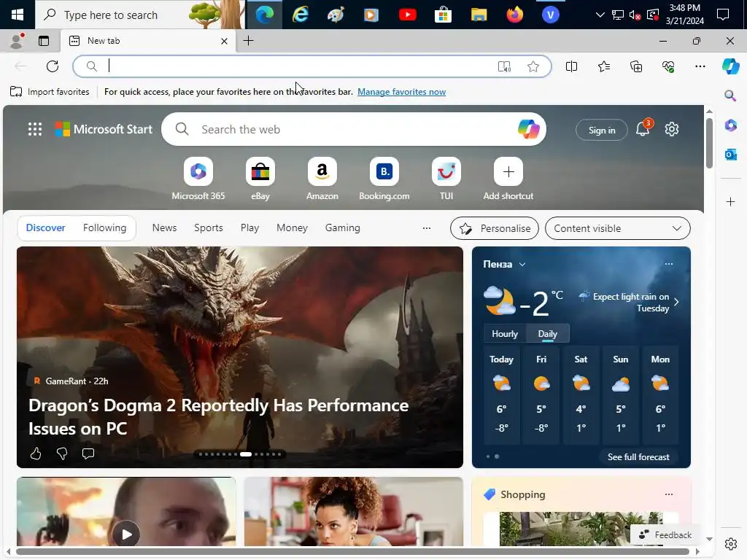
Task: Open the notifications bell with badge
Action: click(643, 128)
